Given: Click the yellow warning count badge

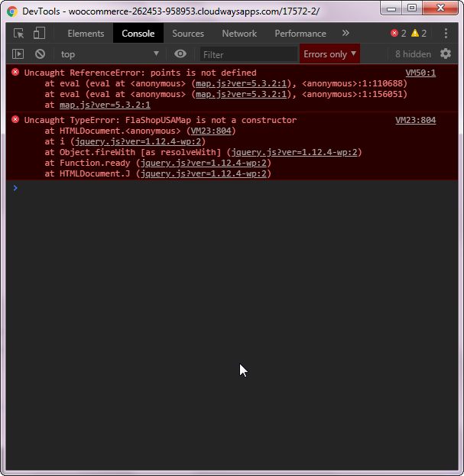Looking at the screenshot, I should [x=419, y=33].
